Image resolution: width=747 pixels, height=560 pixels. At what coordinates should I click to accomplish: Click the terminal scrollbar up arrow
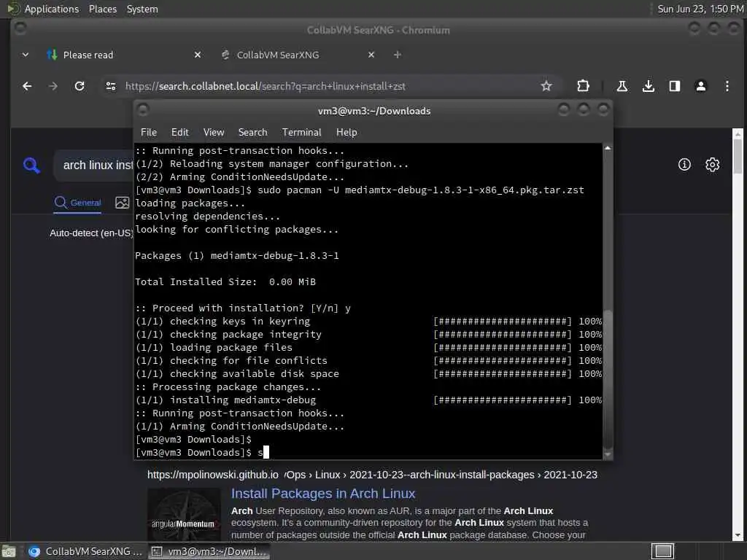(x=608, y=149)
